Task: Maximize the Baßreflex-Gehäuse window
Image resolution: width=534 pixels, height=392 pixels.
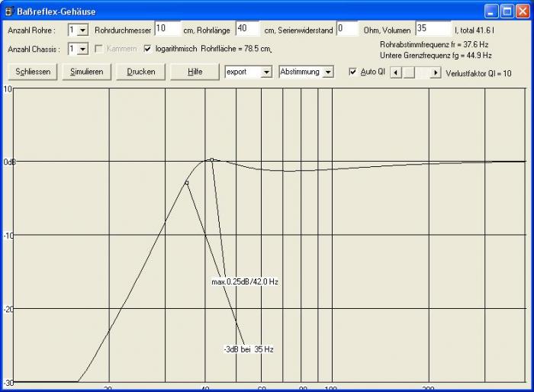Action: click(x=507, y=11)
